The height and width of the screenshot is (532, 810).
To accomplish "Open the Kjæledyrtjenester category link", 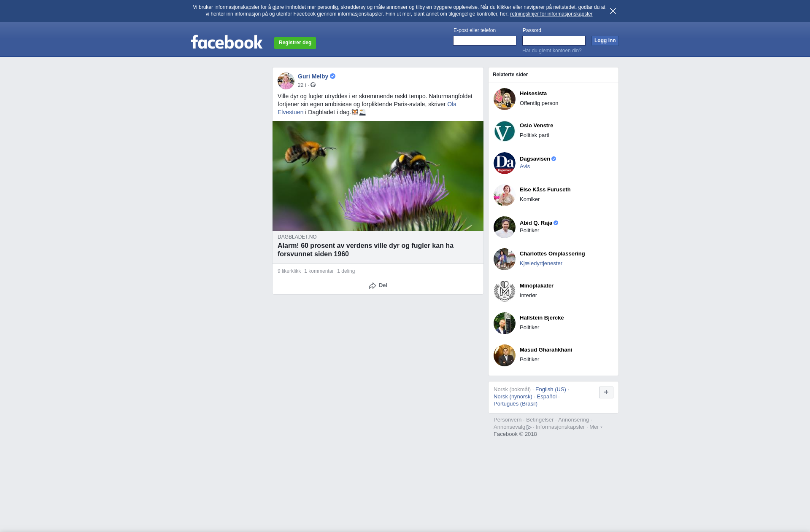I will point(541,263).
